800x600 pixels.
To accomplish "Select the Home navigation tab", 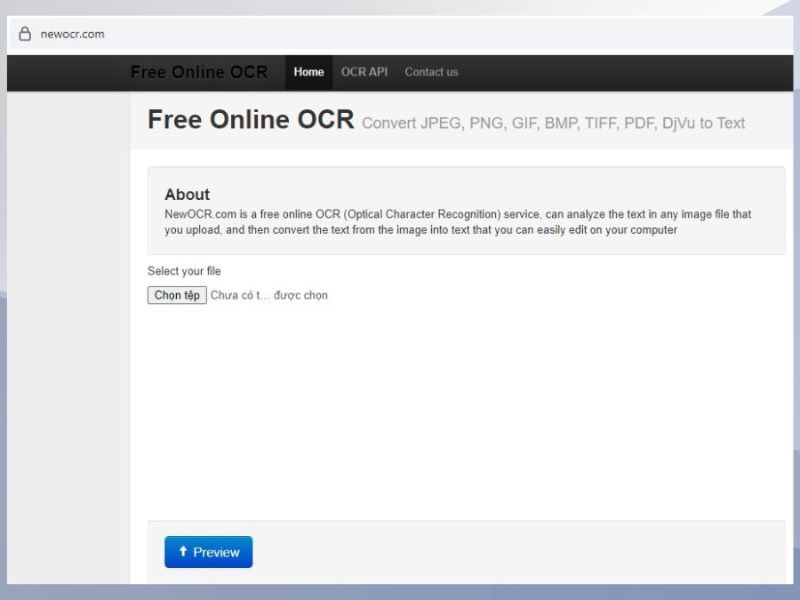I will coord(309,72).
